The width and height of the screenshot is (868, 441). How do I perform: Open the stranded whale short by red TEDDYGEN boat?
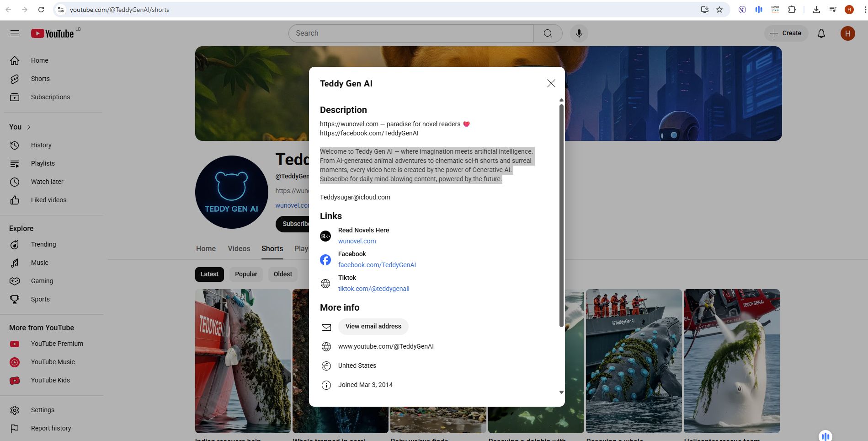(x=243, y=361)
